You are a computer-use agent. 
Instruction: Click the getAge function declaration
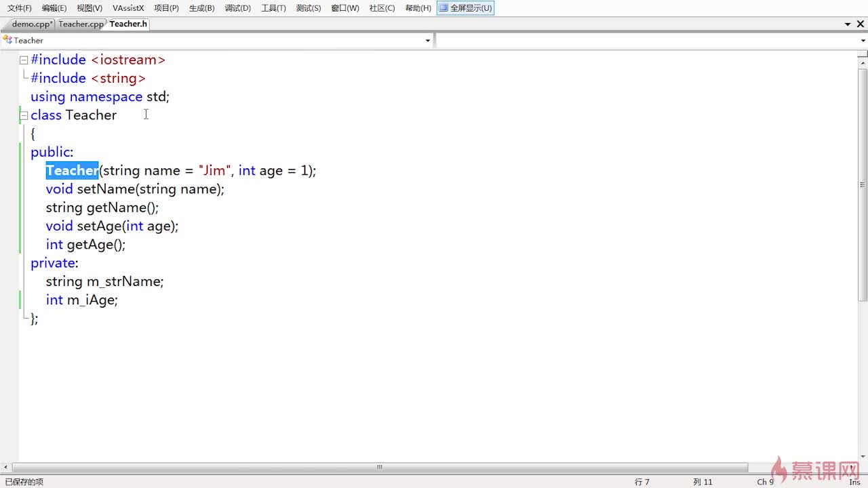pos(86,244)
